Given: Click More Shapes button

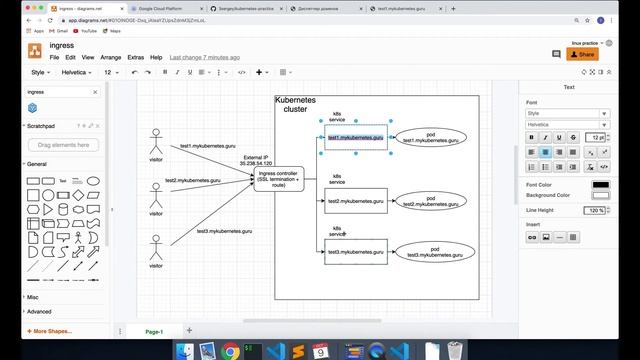Looking at the screenshot, I should click(49, 331).
